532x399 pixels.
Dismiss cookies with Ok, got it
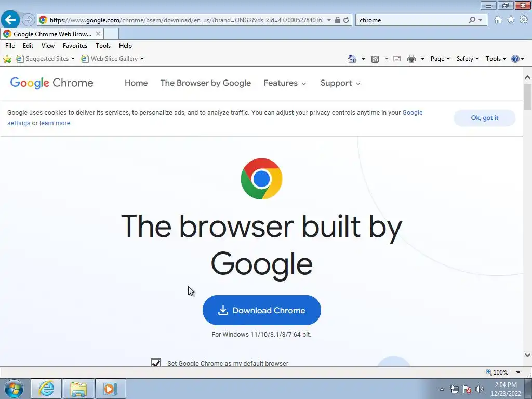[485, 118]
